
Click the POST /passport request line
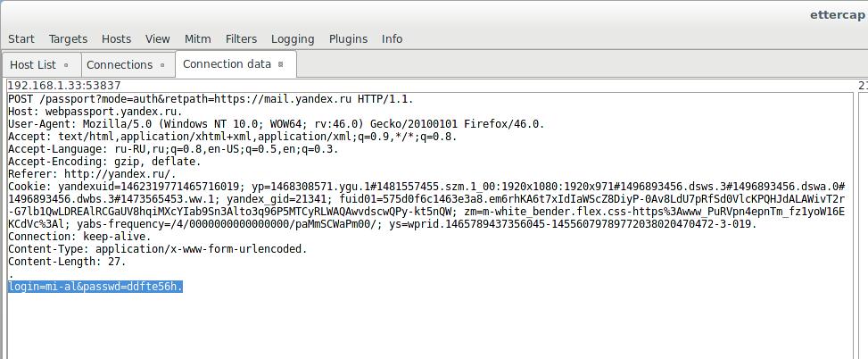click(211, 99)
